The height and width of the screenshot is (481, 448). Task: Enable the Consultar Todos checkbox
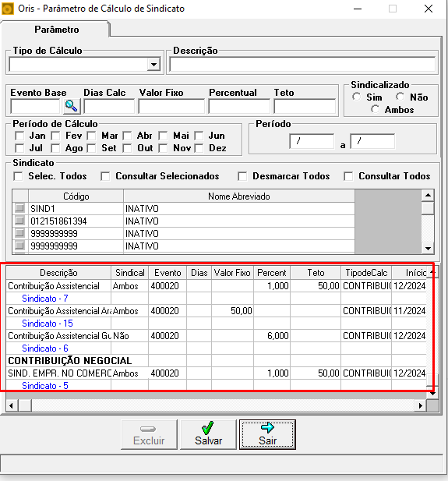pos(348,176)
